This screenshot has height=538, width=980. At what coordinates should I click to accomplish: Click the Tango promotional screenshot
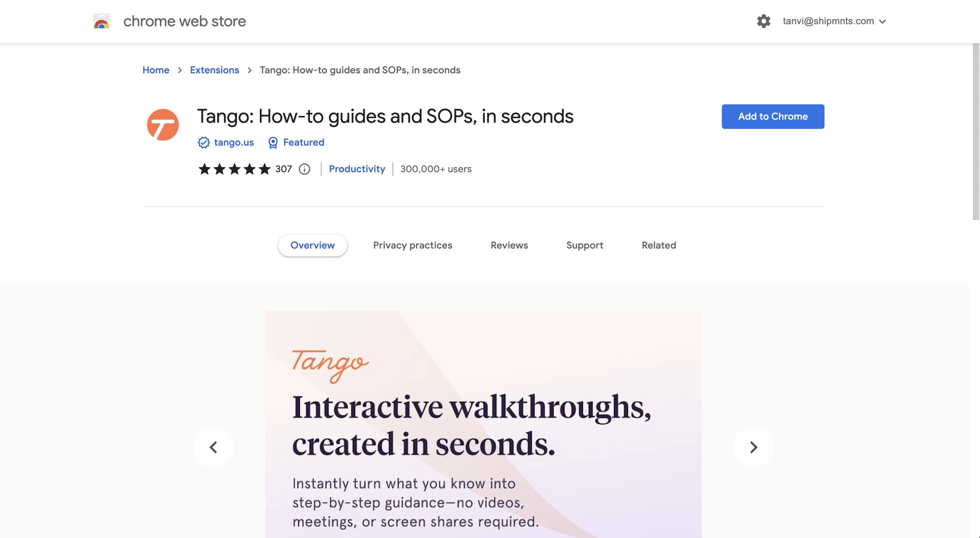pyautogui.click(x=483, y=424)
